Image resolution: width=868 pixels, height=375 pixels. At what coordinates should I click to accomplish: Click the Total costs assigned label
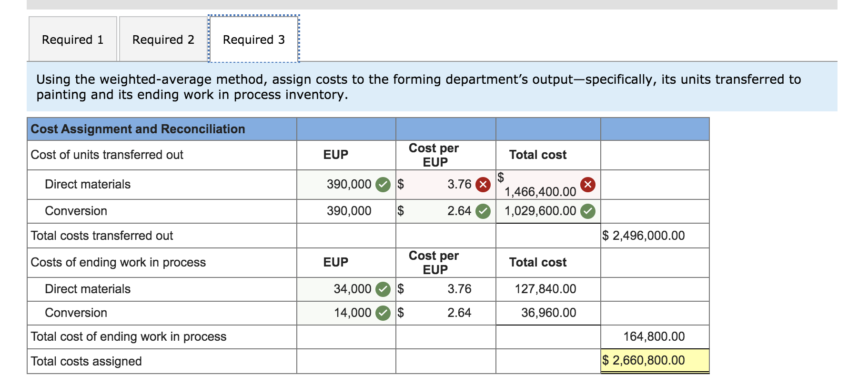pos(86,361)
